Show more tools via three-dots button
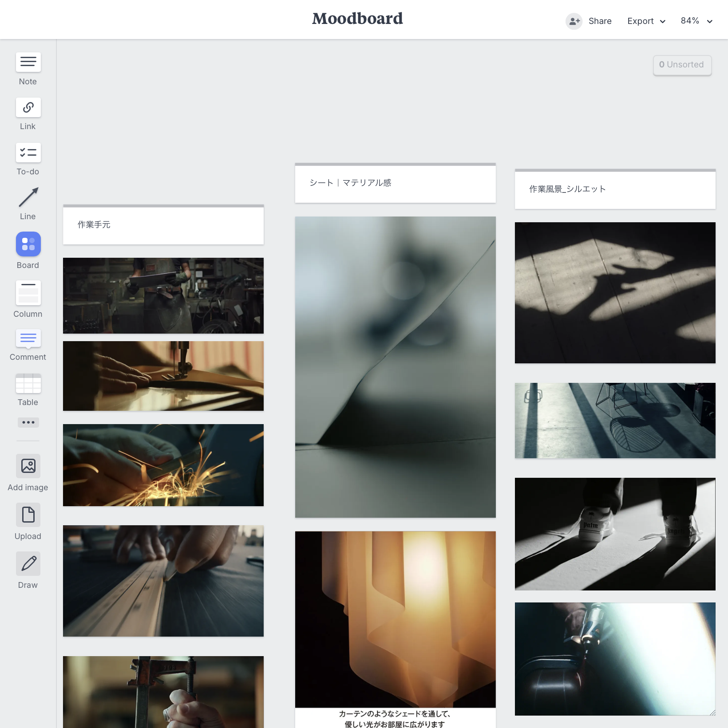This screenshot has width=728, height=728. click(28, 422)
